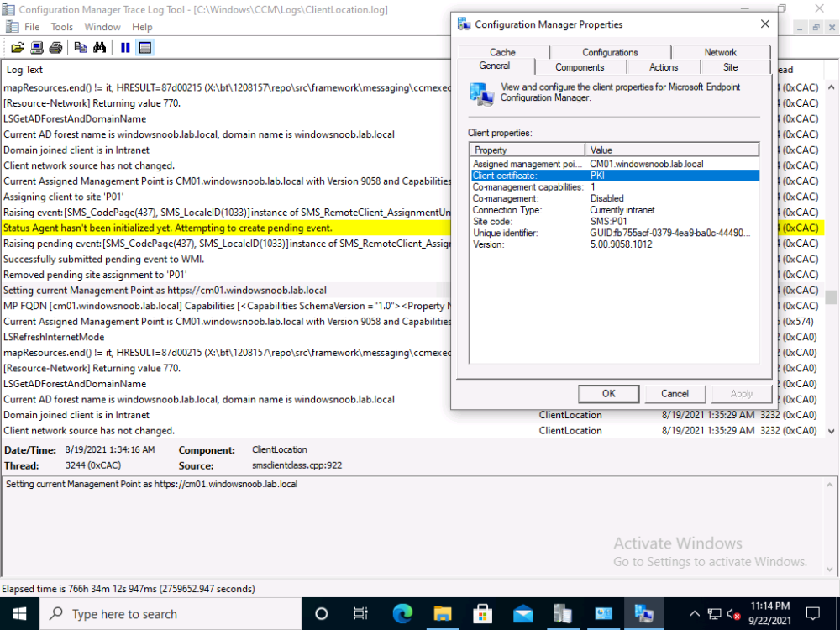Click the Print toolbar icon
The width and height of the screenshot is (840, 630).
click(x=55, y=48)
